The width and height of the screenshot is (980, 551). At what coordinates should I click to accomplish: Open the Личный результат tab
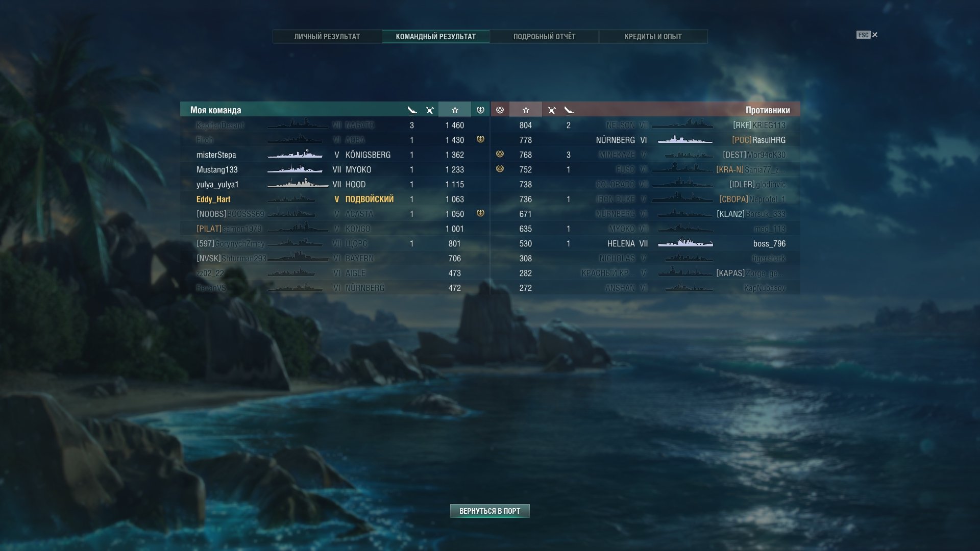pyautogui.click(x=327, y=37)
